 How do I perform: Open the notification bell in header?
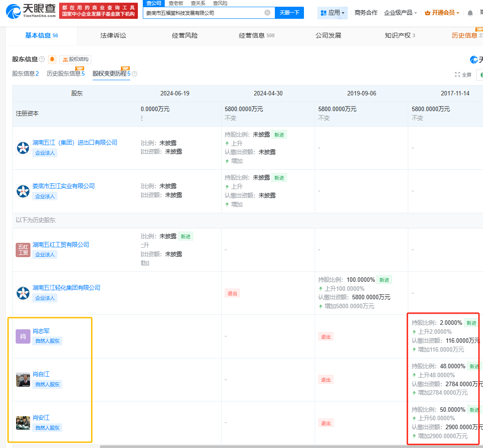(470, 13)
